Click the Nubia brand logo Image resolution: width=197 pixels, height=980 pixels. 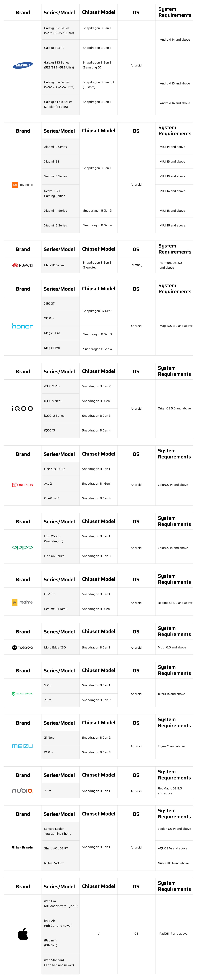[x=23, y=791]
